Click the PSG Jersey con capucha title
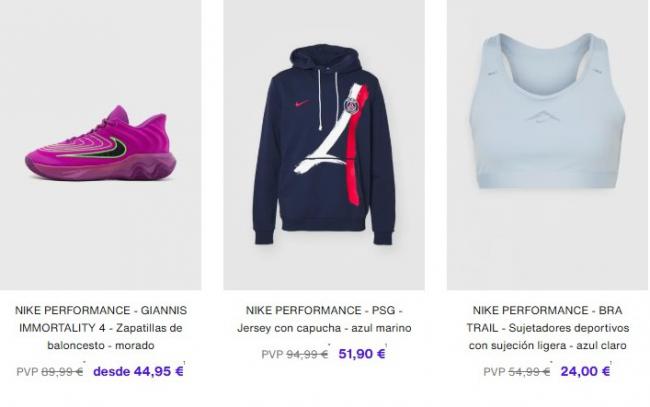 [x=324, y=319]
